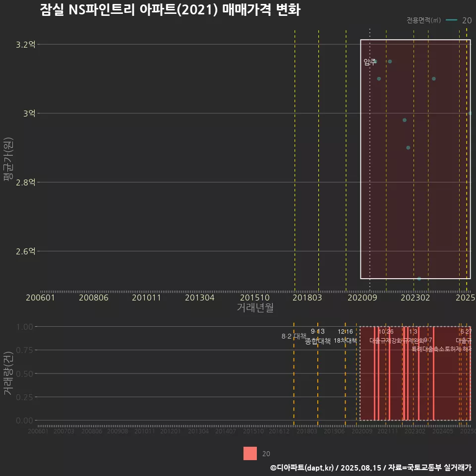The image size is (476, 476).
Task: Click the '201906' tick on the volume chart axis
Action: (334, 431)
